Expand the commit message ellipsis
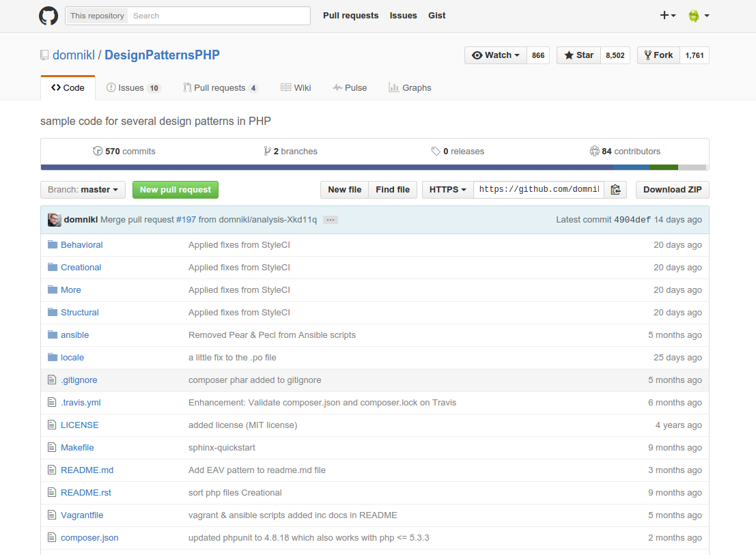This screenshot has width=756, height=555. coord(331,220)
